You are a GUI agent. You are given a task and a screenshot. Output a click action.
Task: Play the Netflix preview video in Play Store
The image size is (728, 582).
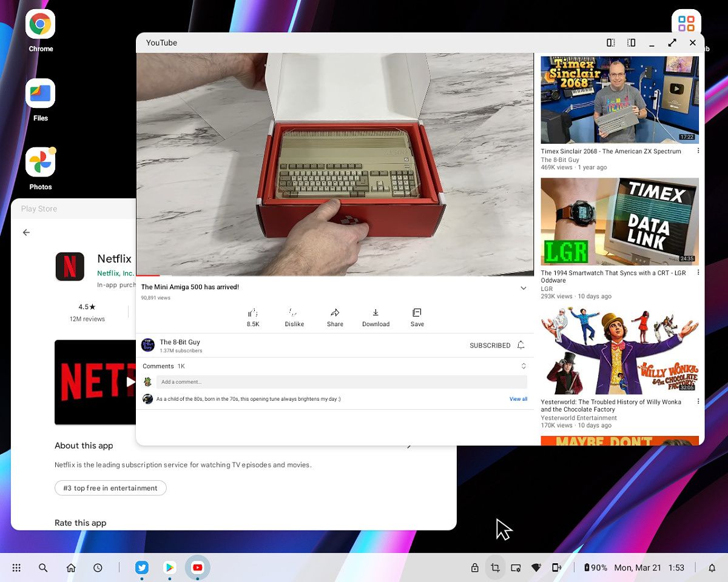click(130, 382)
